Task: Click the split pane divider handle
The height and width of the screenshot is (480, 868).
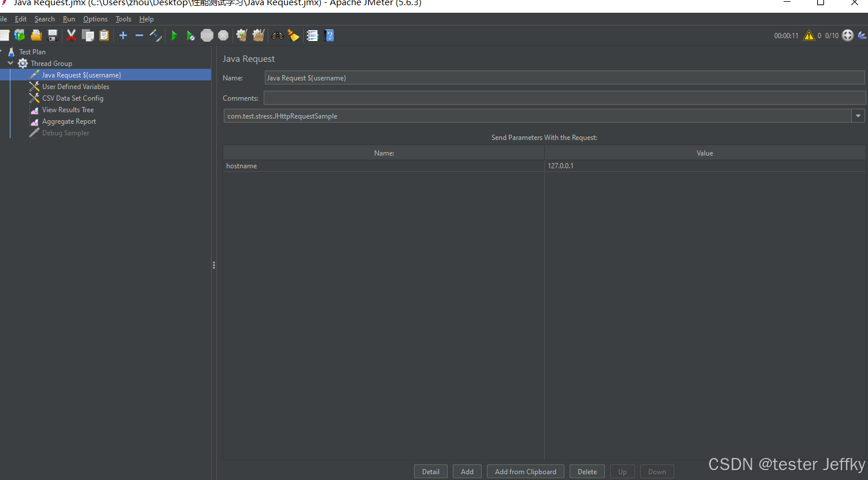Action: point(214,265)
